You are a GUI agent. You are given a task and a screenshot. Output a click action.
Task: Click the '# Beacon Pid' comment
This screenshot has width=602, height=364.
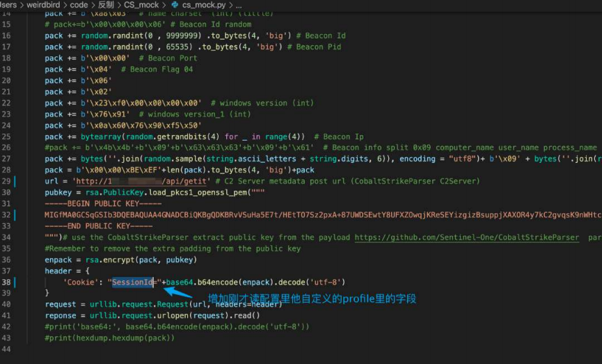314,47
